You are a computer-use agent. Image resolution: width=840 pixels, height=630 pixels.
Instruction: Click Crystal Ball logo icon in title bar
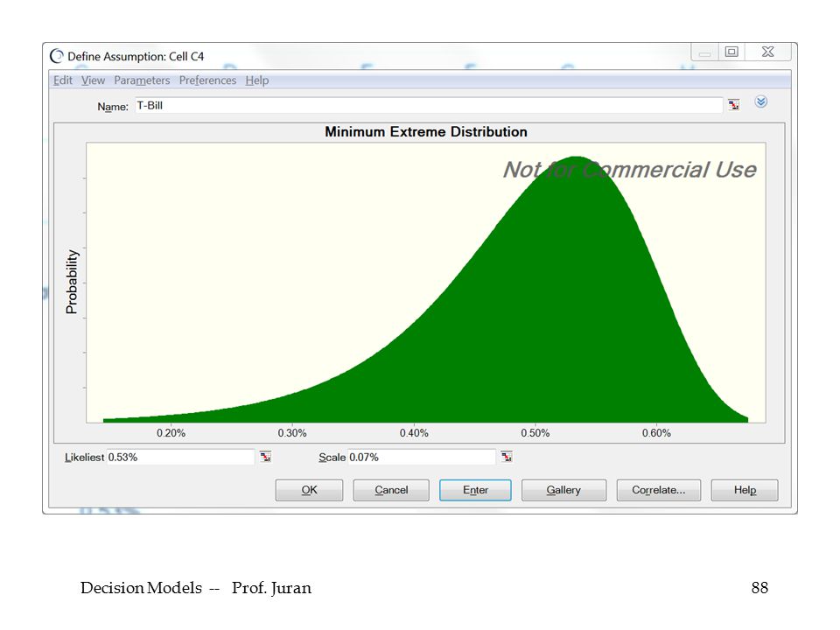(56, 56)
